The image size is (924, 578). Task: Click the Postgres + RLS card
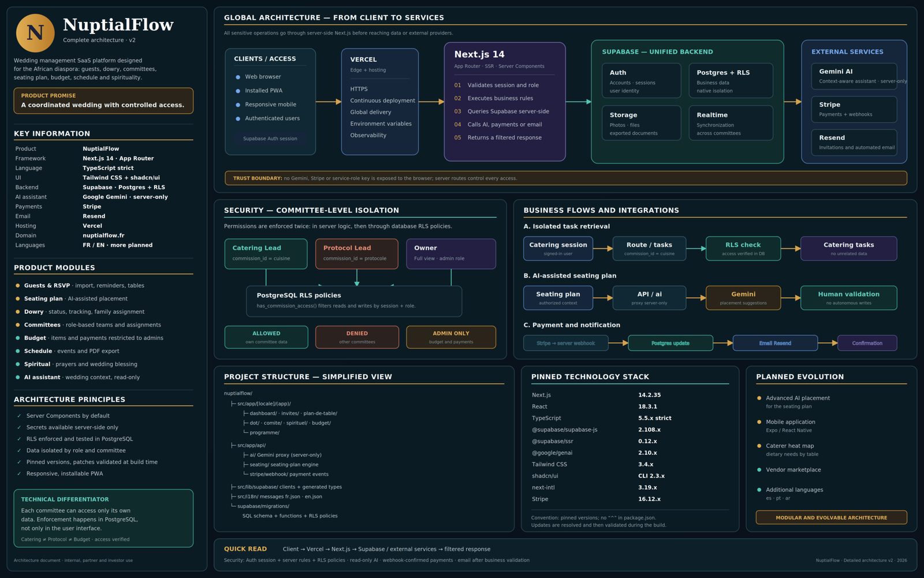[x=731, y=80]
